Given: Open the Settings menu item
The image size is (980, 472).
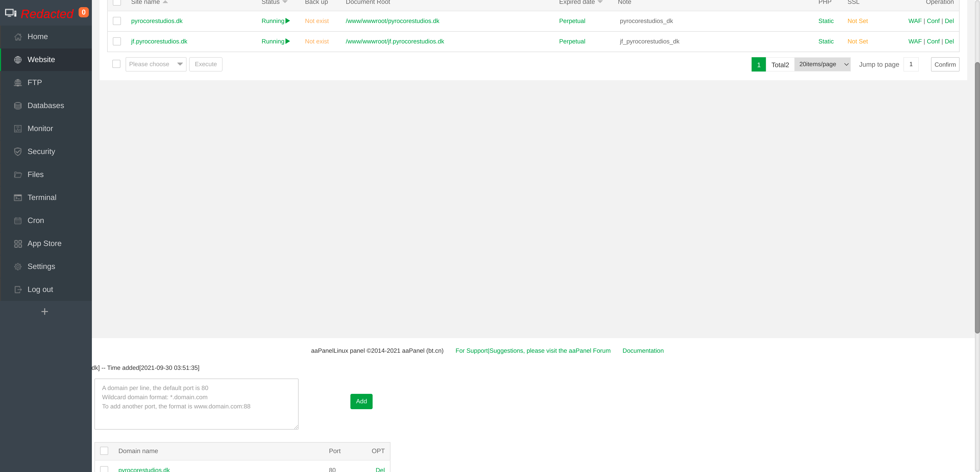Looking at the screenshot, I should 41,266.
